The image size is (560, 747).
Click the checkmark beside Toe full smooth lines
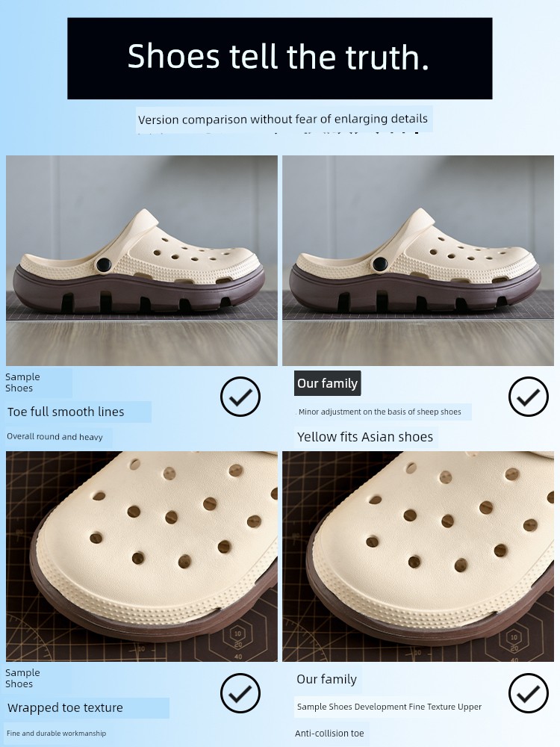pos(240,397)
